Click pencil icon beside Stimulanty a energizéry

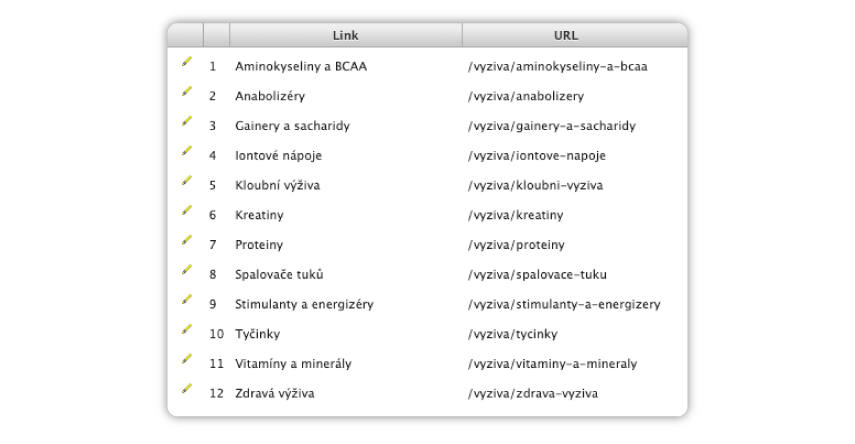pos(186,299)
